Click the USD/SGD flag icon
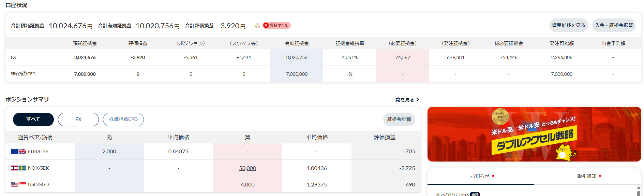The height and width of the screenshot is (196, 644). (x=18, y=184)
